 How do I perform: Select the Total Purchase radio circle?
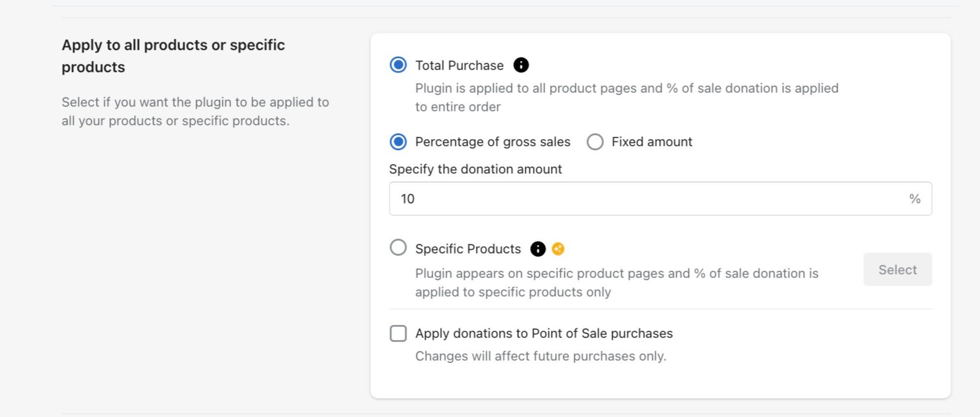[x=398, y=65]
